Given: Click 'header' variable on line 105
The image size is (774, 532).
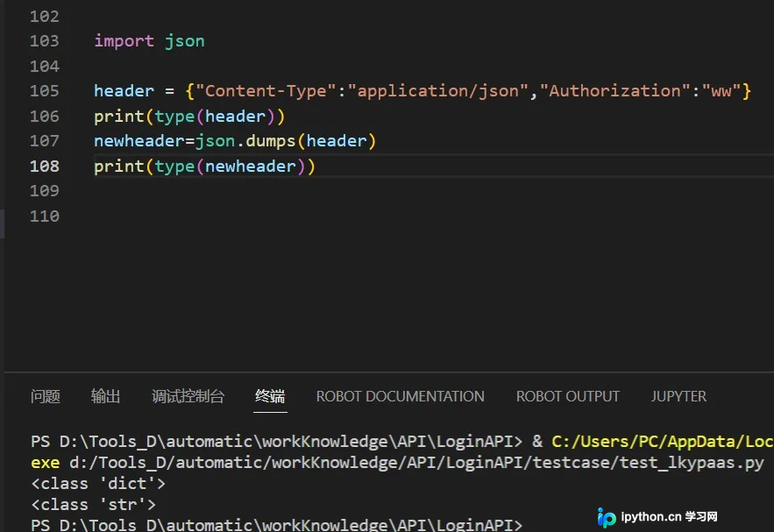Looking at the screenshot, I should [x=124, y=91].
